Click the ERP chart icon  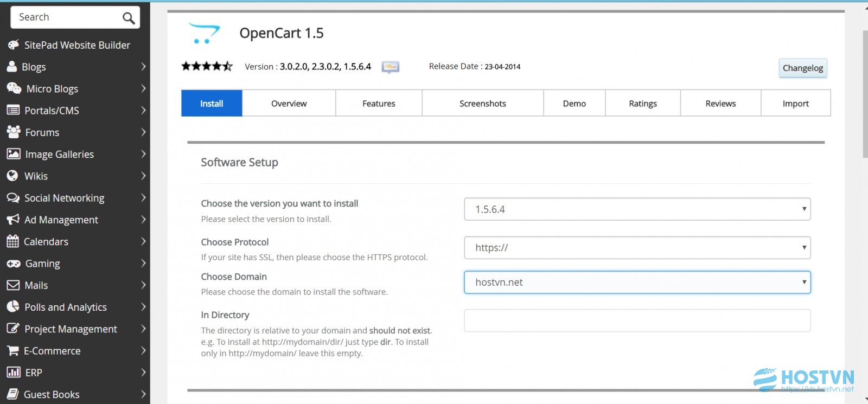click(x=14, y=373)
